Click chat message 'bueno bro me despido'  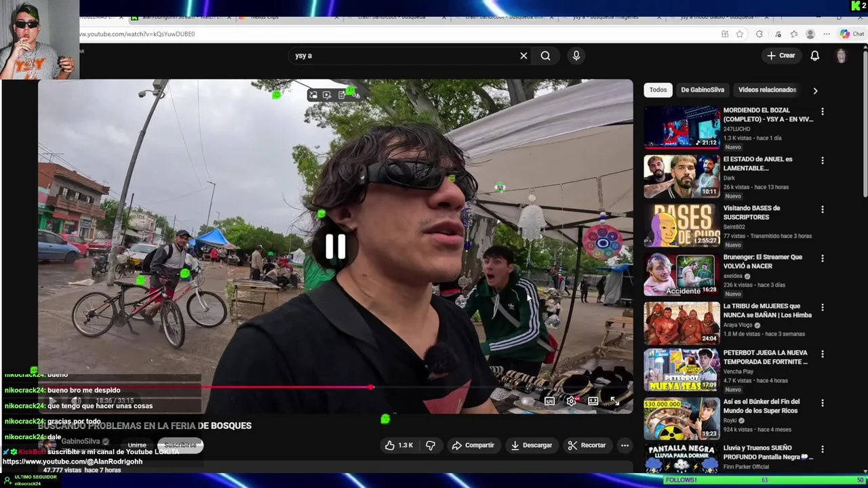tap(83, 390)
